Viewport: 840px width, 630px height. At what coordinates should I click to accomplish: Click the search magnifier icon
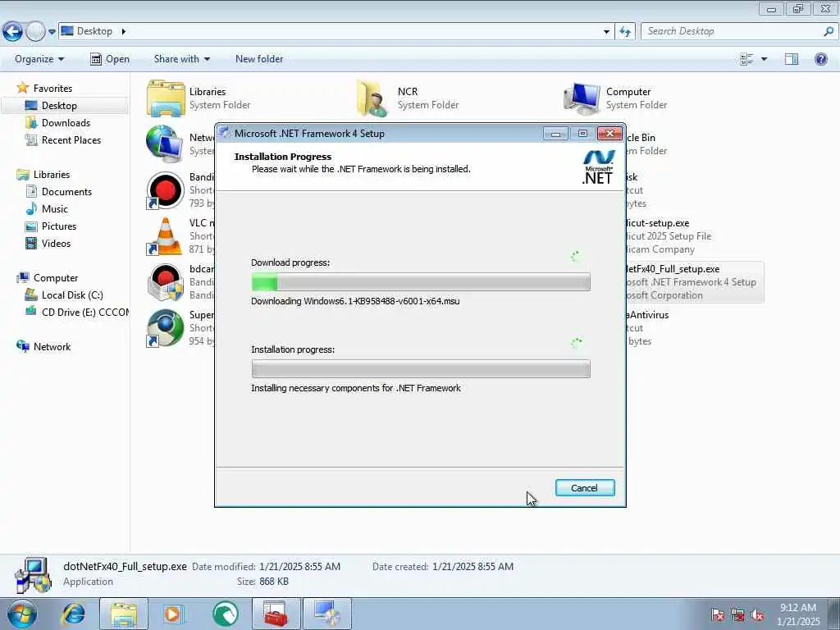click(829, 31)
